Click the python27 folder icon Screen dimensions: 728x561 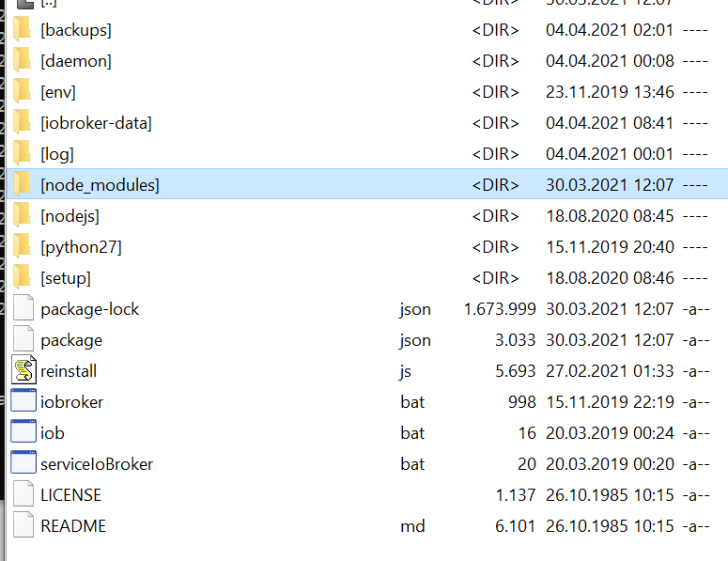coord(22,247)
